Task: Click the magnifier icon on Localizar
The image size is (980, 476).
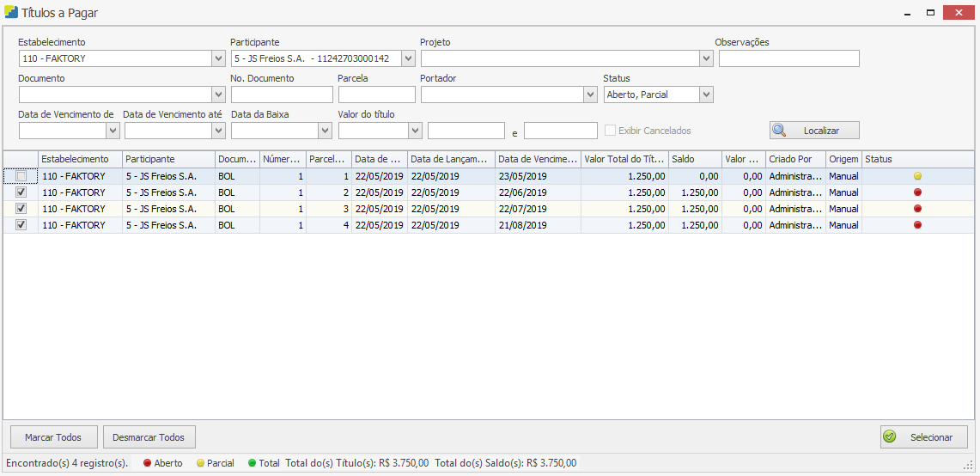Action: click(x=780, y=131)
